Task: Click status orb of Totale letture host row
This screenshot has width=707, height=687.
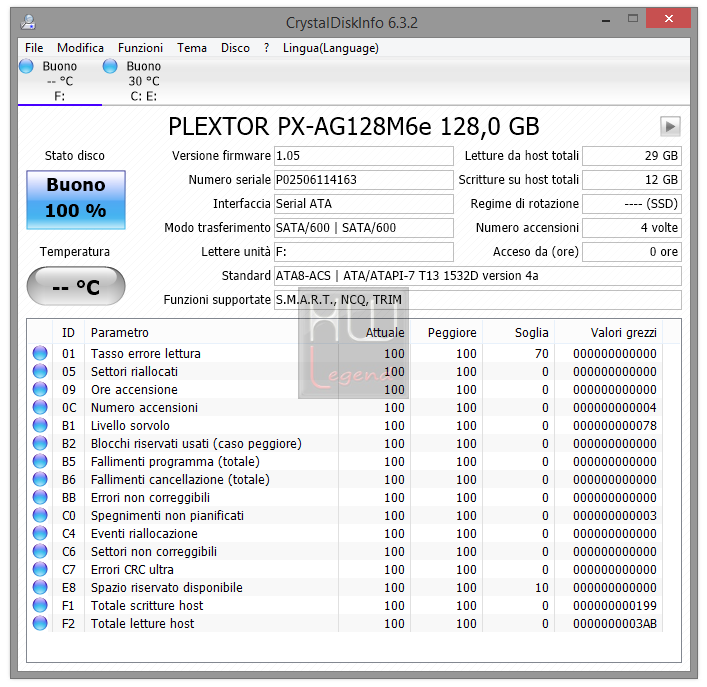Action: (x=40, y=623)
